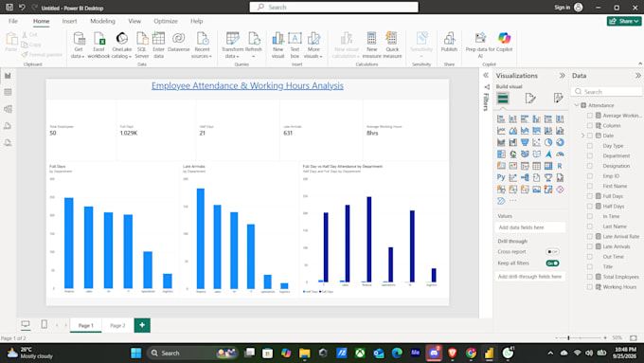
Task: Select the Python visual icon
Action: [x=501, y=177]
